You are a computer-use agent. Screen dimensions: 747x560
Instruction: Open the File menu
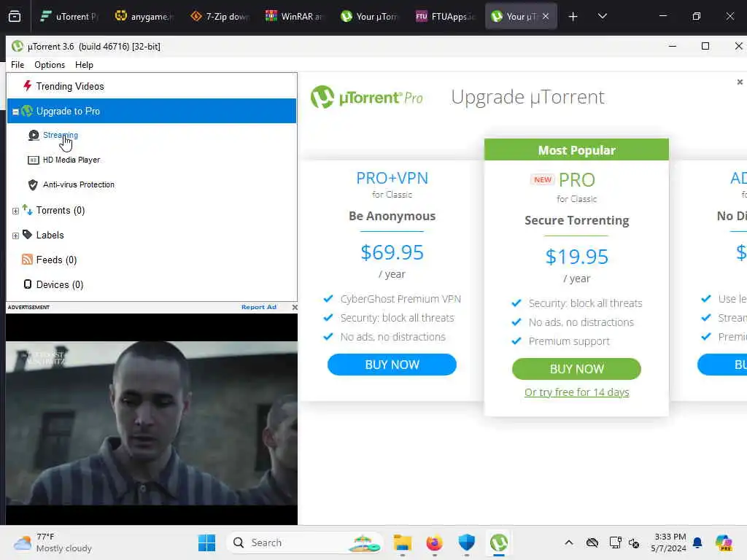pos(18,65)
